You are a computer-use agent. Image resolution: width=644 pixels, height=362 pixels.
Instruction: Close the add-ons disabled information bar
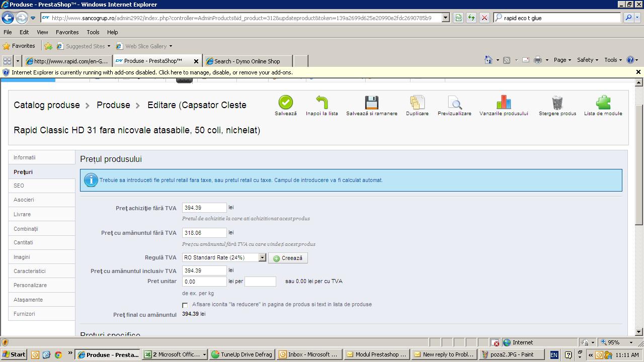coord(638,72)
